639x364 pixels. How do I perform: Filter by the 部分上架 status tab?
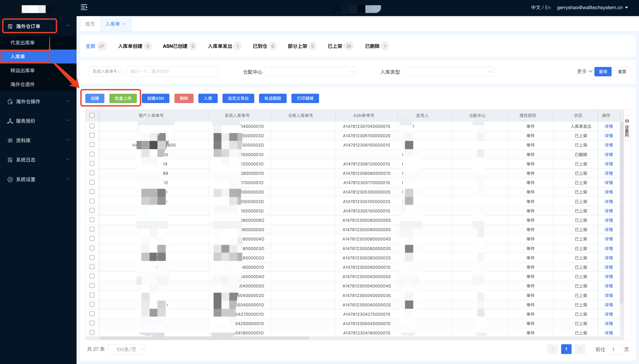[302, 46]
